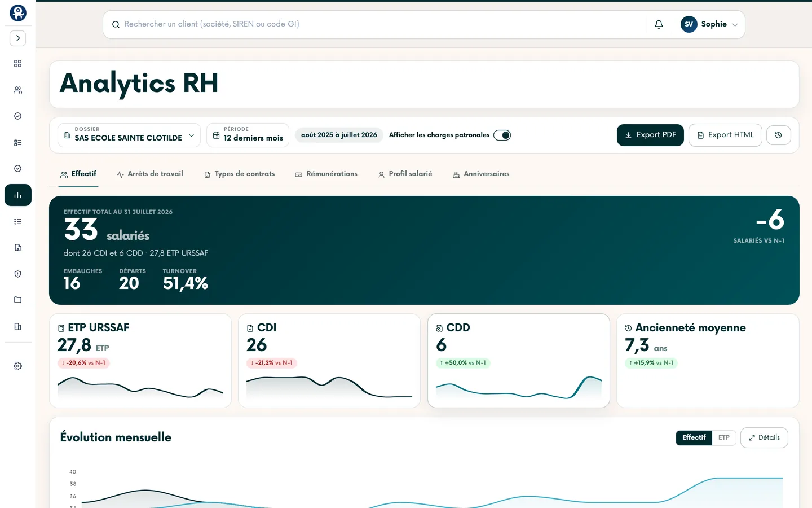Click the app logo at top left
This screenshot has height=508, width=812.
tap(17, 13)
